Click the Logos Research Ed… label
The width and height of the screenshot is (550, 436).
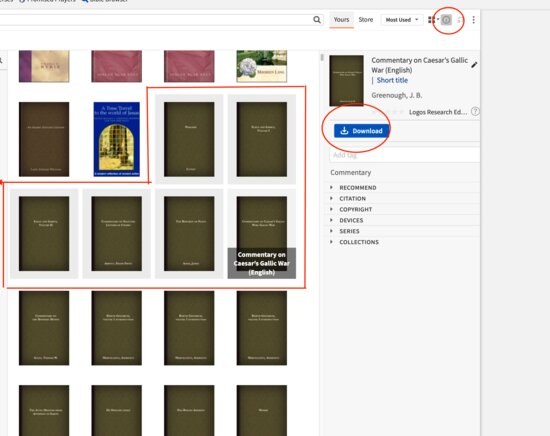[x=438, y=112]
